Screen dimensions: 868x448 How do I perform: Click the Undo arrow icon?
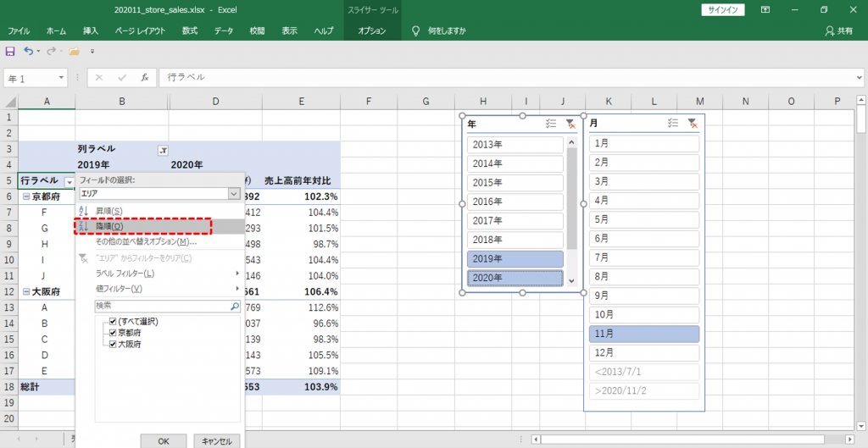coord(29,51)
